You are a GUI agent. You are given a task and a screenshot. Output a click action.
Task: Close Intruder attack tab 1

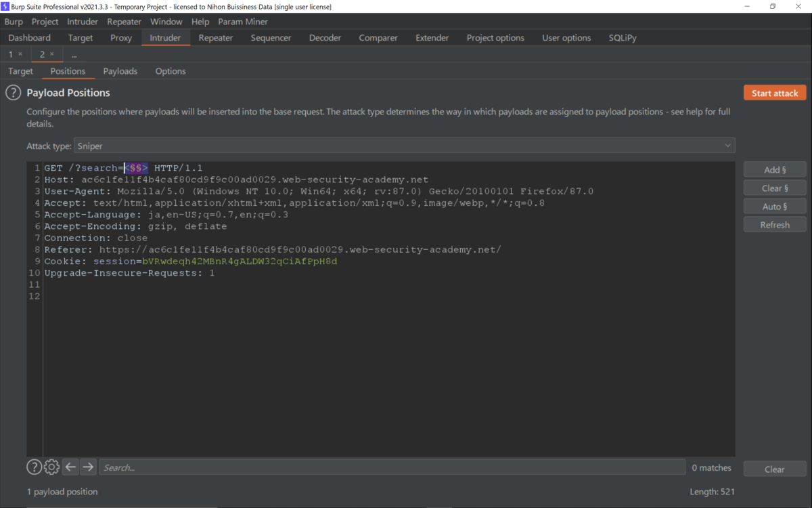point(20,54)
